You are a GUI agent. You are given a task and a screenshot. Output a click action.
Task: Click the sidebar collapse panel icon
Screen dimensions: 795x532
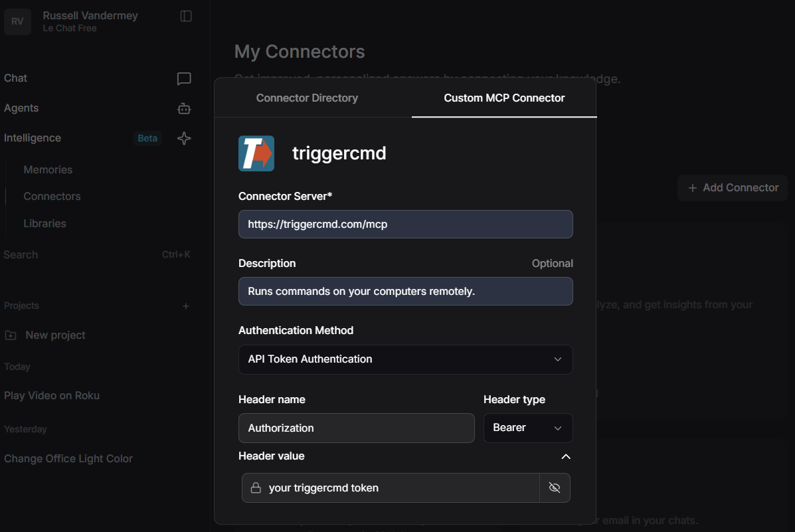186,16
